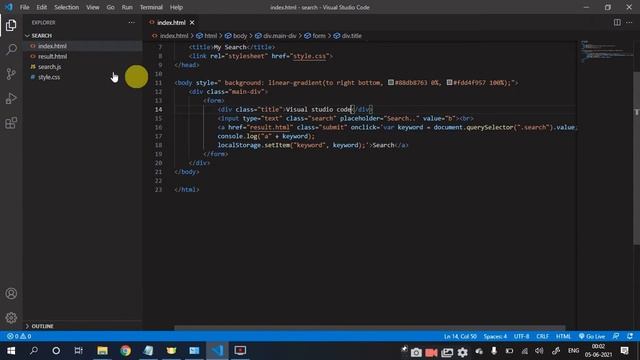Open the File menu
Screen dimensions: 640x360
tap(24, 7)
